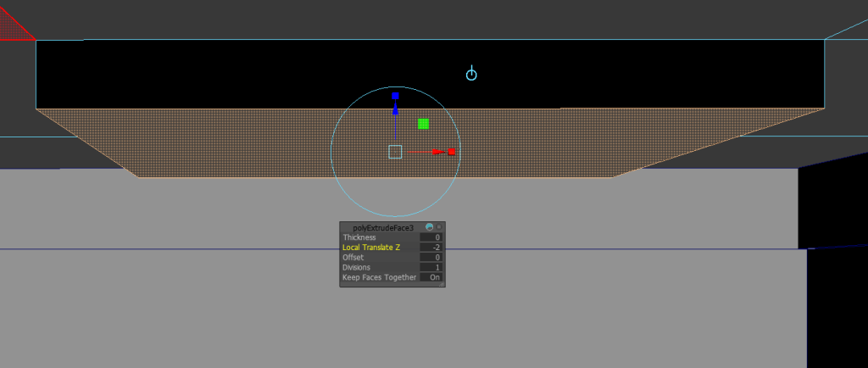Click the blue Z-axis scale handle
This screenshot has width=868, height=368.
click(x=395, y=96)
